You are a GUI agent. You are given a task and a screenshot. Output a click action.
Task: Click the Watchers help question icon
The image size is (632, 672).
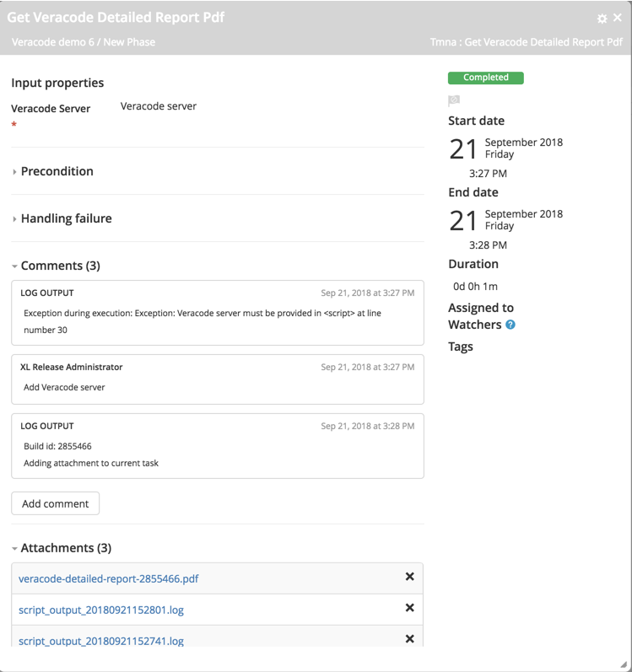(x=510, y=325)
